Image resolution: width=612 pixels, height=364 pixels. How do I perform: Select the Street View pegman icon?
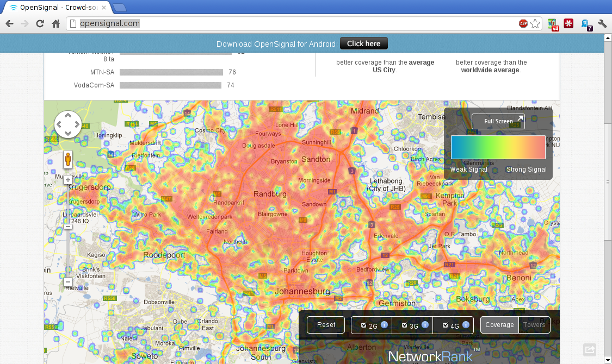68,159
